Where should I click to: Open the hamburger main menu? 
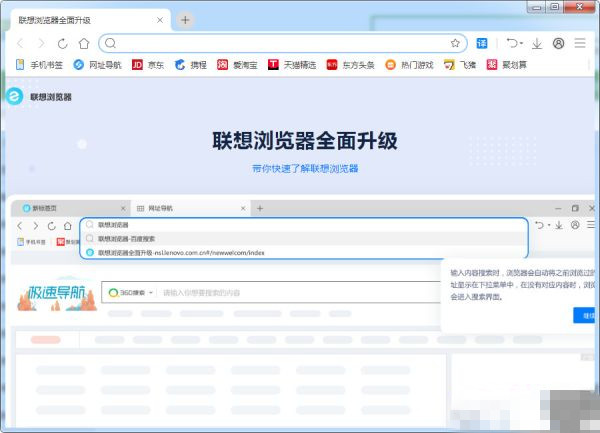click(x=580, y=43)
